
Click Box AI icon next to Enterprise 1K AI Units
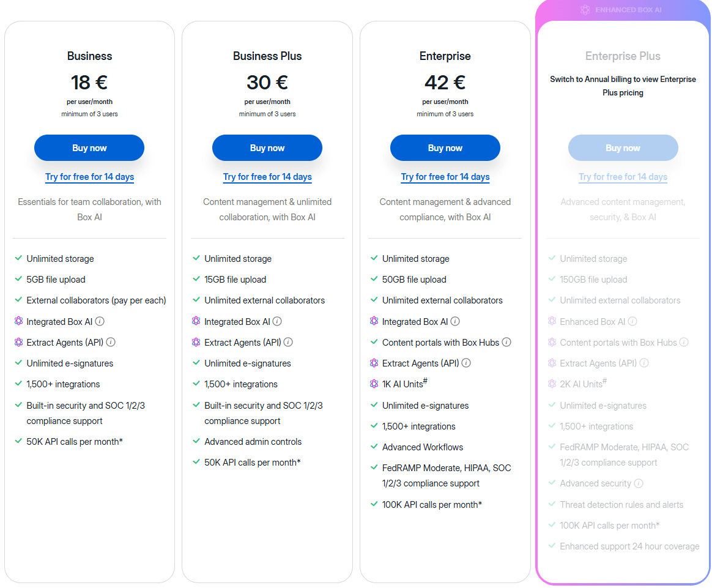point(374,384)
